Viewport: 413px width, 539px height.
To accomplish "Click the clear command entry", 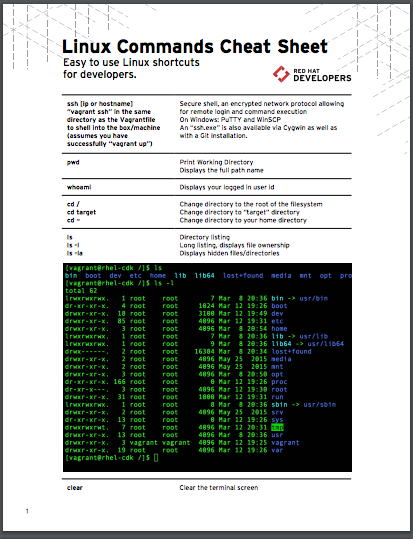I will click(x=75, y=488).
